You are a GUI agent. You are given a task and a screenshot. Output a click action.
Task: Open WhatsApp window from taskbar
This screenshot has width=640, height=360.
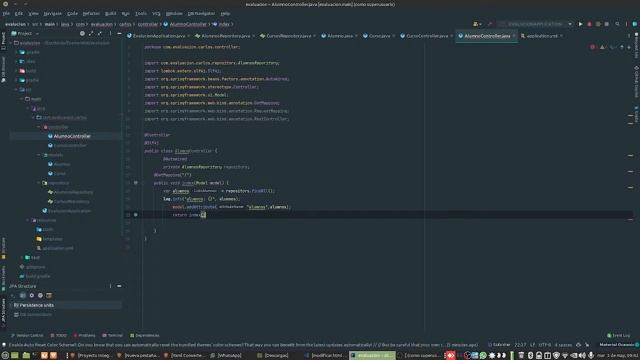click(x=226, y=356)
